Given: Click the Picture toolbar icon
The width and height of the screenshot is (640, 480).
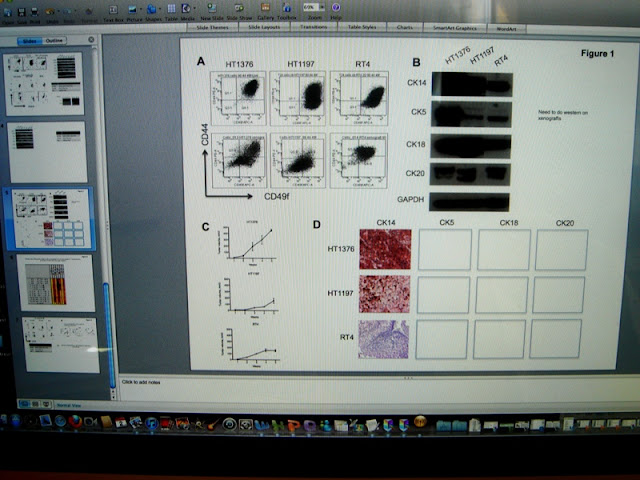Looking at the screenshot, I should pyautogui.click(x=132, y=9).
